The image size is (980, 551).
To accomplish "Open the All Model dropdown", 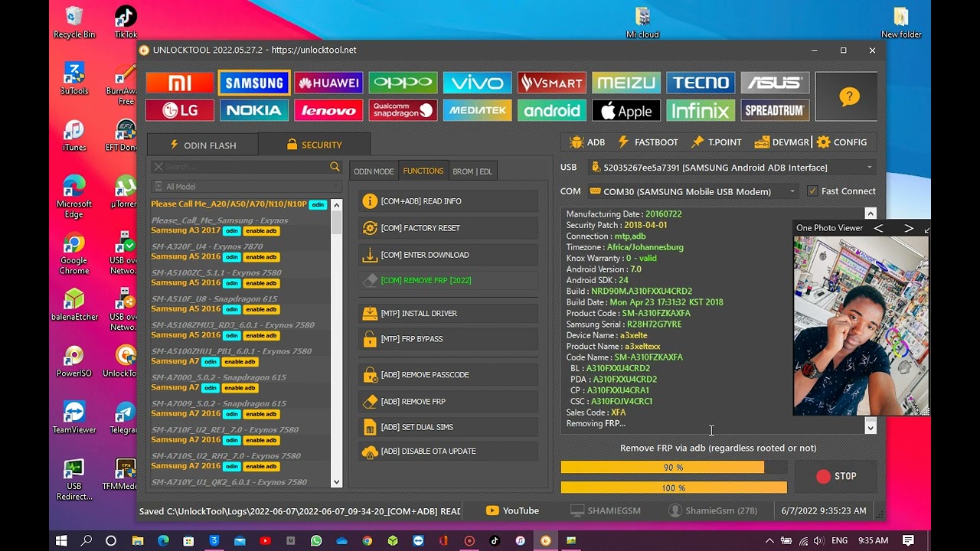I will (x=245, y=187).
